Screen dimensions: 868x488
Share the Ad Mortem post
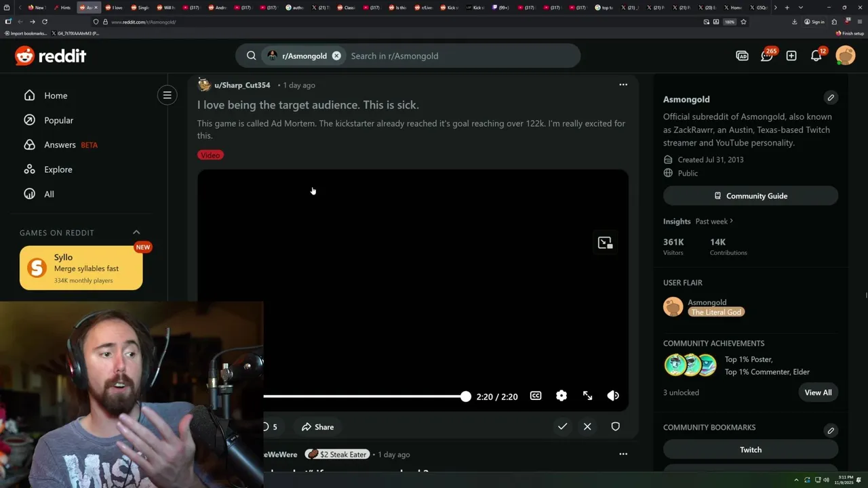point(318,427)
